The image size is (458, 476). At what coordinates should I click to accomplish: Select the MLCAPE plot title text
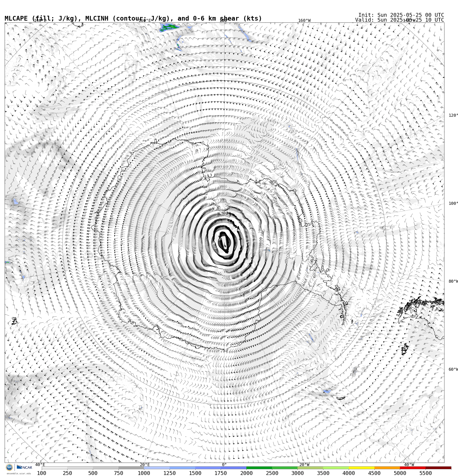point(133,18)
